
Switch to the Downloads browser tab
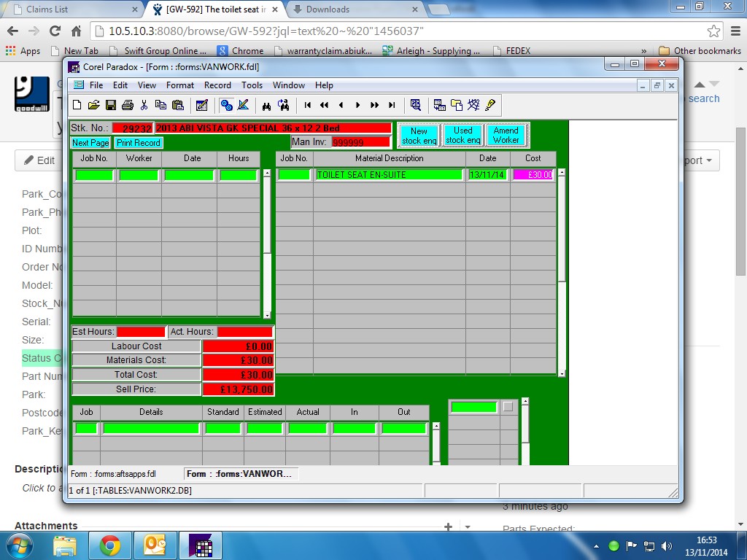click(355, 9)
